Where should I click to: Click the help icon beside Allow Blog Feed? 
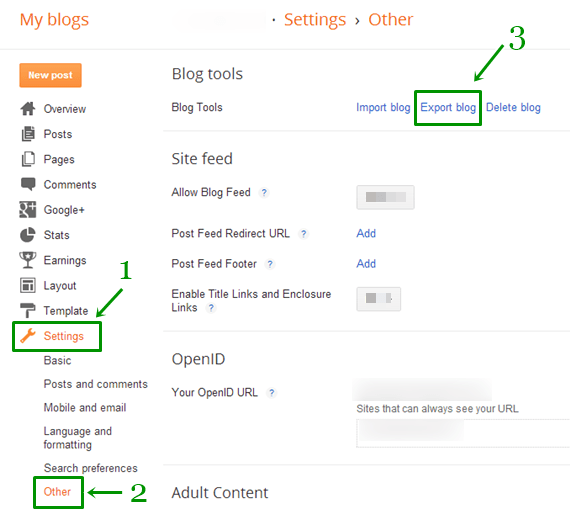click(x=264, y=192)
